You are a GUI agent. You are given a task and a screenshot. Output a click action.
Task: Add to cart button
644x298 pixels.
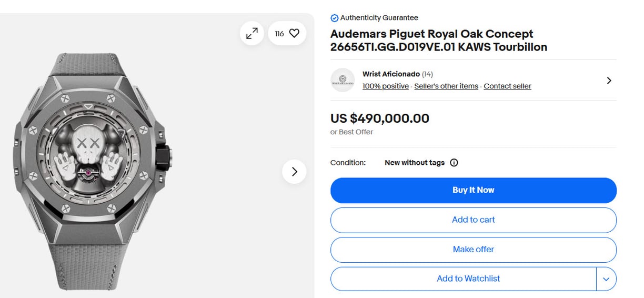[474, 220]
